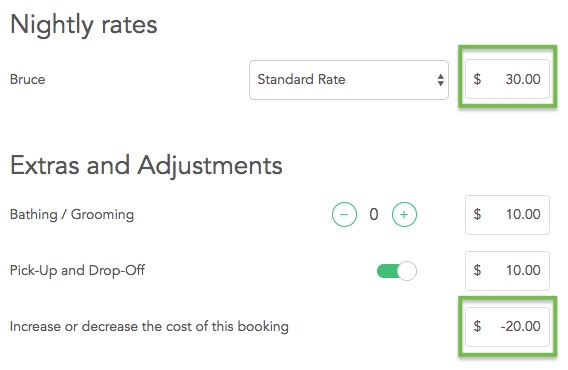Decrease Bathing / Grooming quantity with minus icon
568x370 pixels.
(x=344, y=215)
